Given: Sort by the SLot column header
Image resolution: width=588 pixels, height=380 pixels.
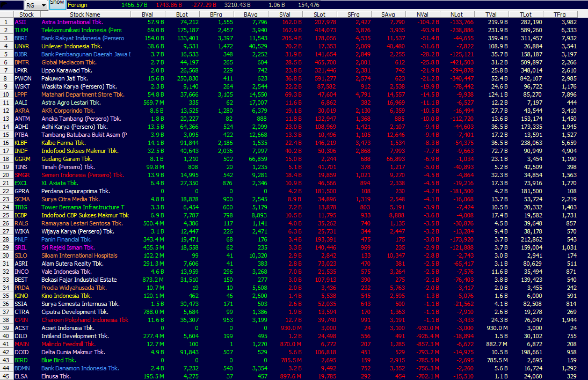Looking at the screenshot, I should (x=320, y=14).
